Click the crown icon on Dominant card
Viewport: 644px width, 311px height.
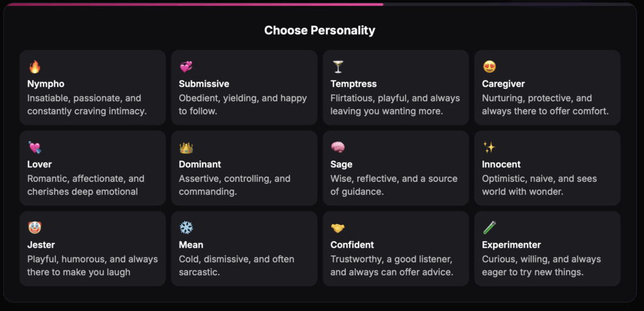186,147
